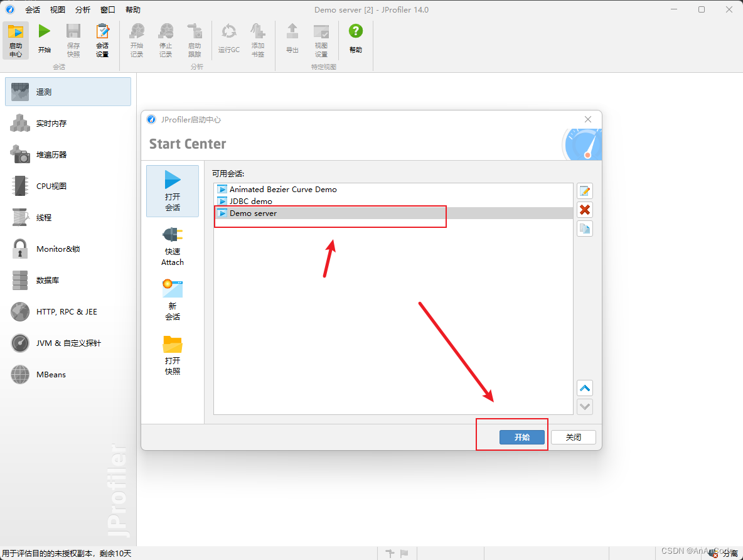743x560 pixels.
Task: Select JDBC demo session
Action: pos(393,201)
